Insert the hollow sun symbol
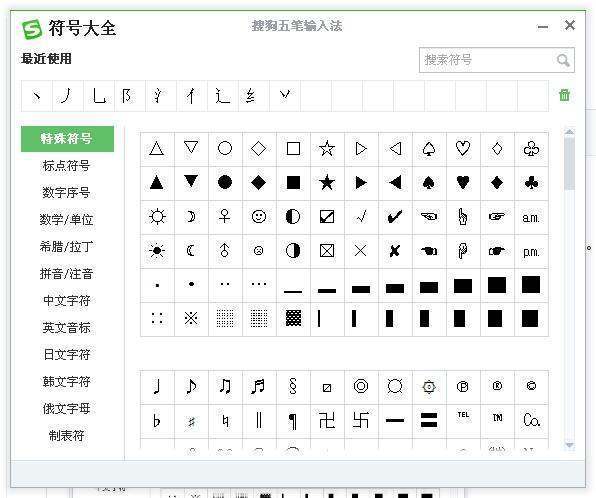The image size is (596, 498). click(x=157, y=217)
